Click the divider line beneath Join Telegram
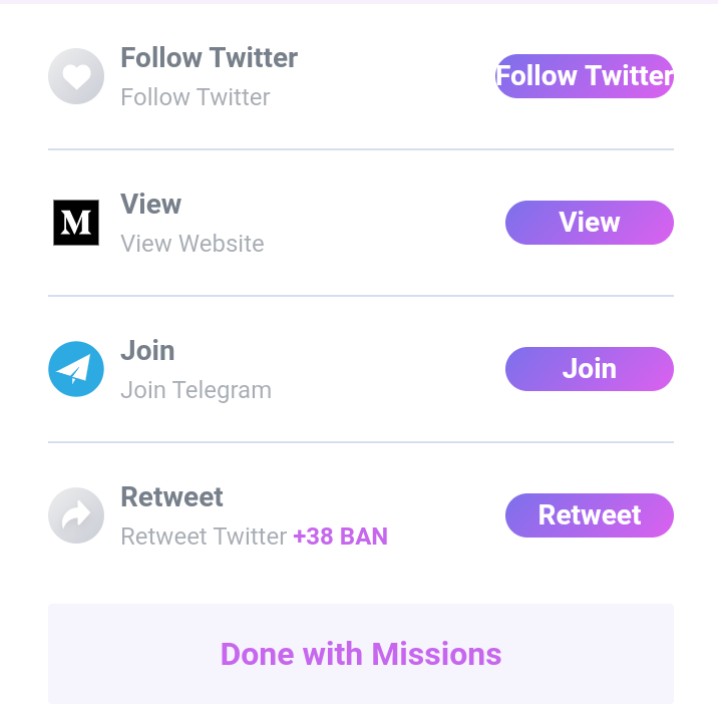 tap(361, 442)
